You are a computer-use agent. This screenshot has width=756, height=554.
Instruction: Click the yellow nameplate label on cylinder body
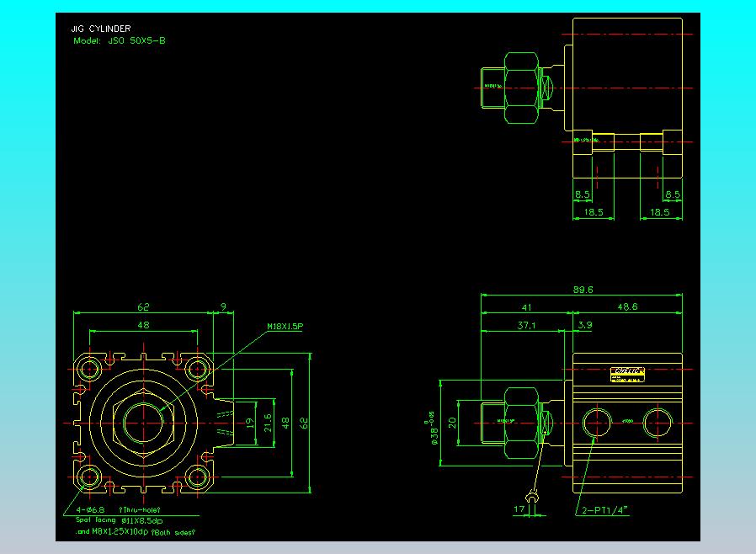(x=627, y=375)
